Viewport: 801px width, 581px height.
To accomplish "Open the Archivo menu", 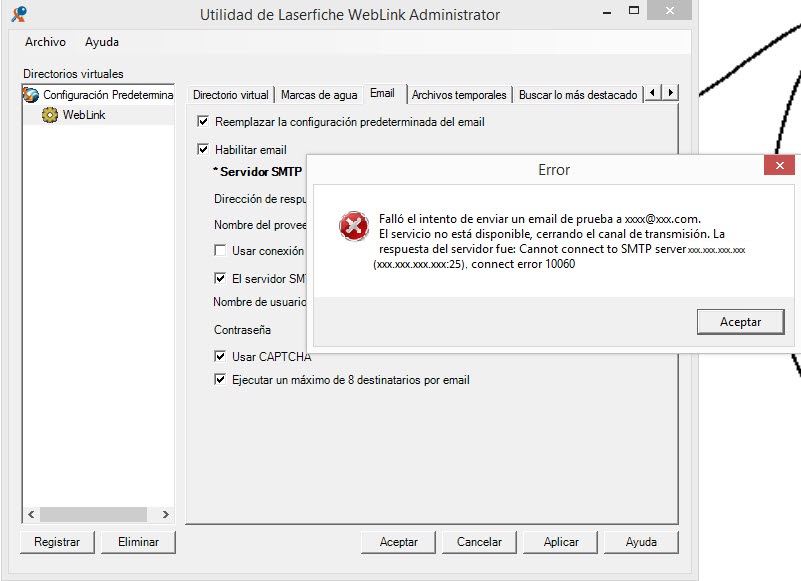I will coord(45,42).
